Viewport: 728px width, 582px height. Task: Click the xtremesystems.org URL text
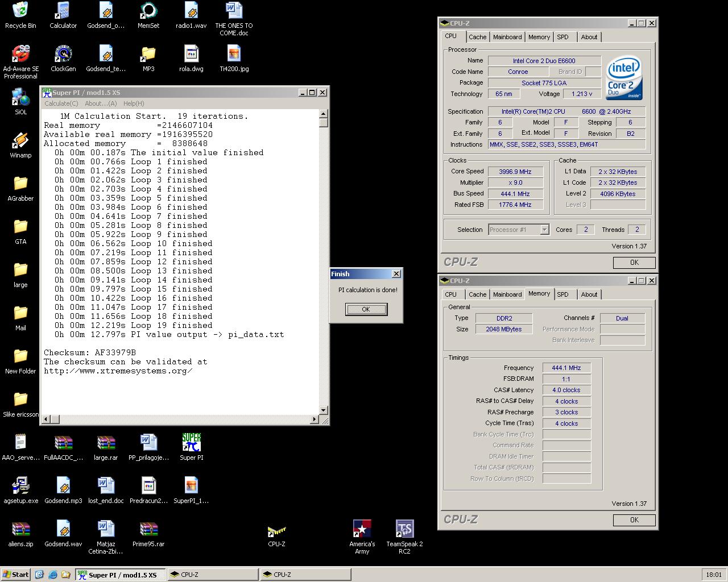(118, 371)
